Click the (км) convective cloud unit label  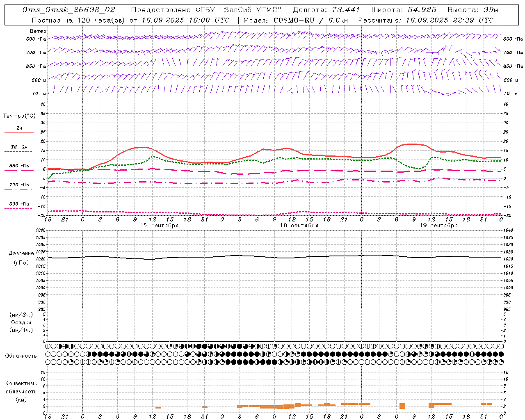point(21,399)
